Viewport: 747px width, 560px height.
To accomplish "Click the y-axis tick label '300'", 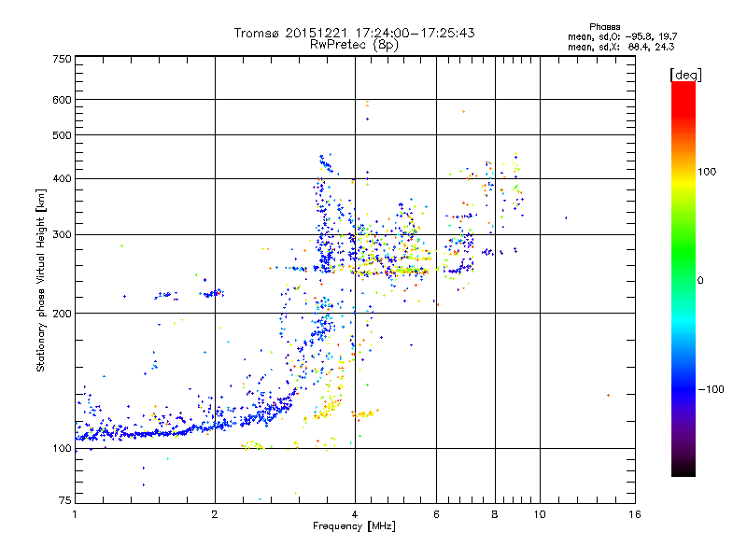I will pyautogui.click(x=62, y=234).
